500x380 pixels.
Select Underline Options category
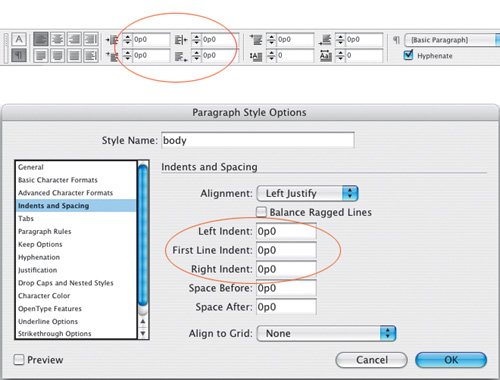pos(48,322)
